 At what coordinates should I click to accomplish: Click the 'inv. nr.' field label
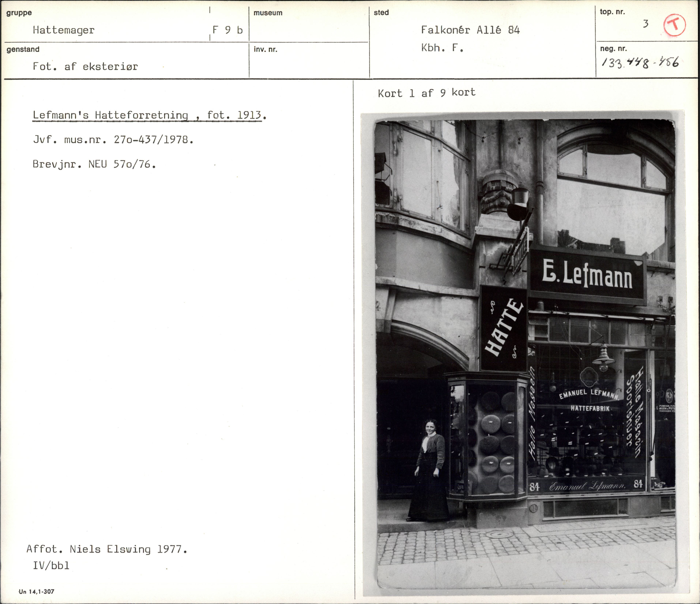tap(266, 49)
